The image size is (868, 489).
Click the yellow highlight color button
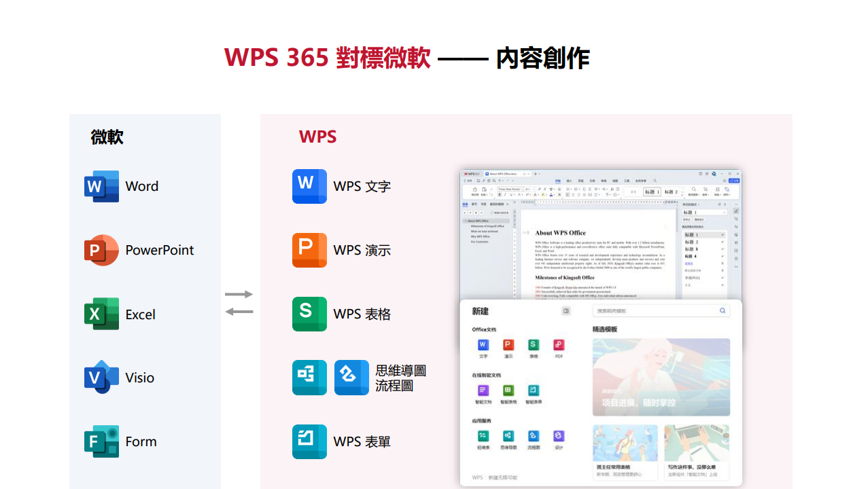pos(543,194)
